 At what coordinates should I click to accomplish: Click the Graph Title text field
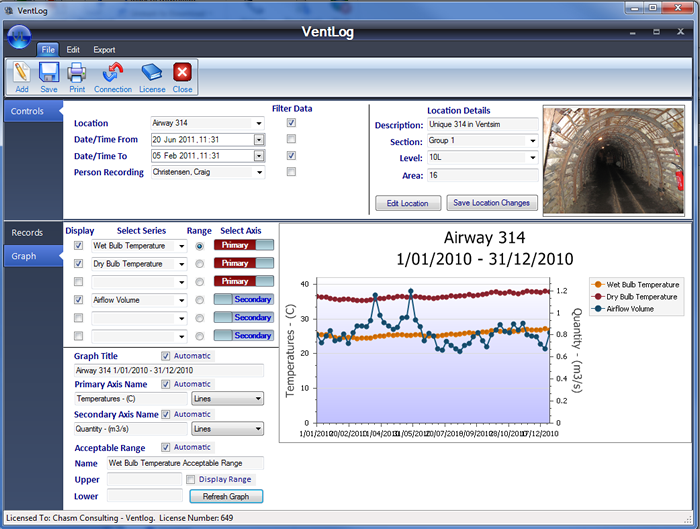click(x=169, y=371)
